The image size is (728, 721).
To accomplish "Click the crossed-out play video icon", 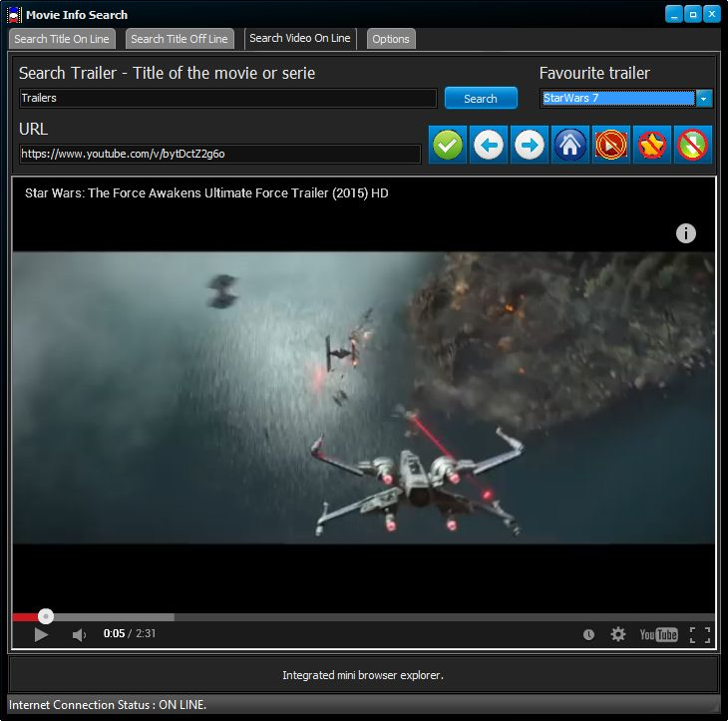I will (611, 145).
